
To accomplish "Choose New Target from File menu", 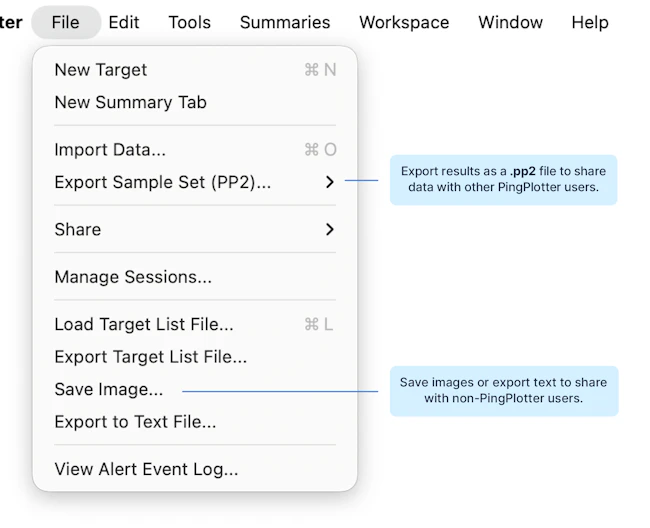I will pyautogui.click(x=195, y=70).
